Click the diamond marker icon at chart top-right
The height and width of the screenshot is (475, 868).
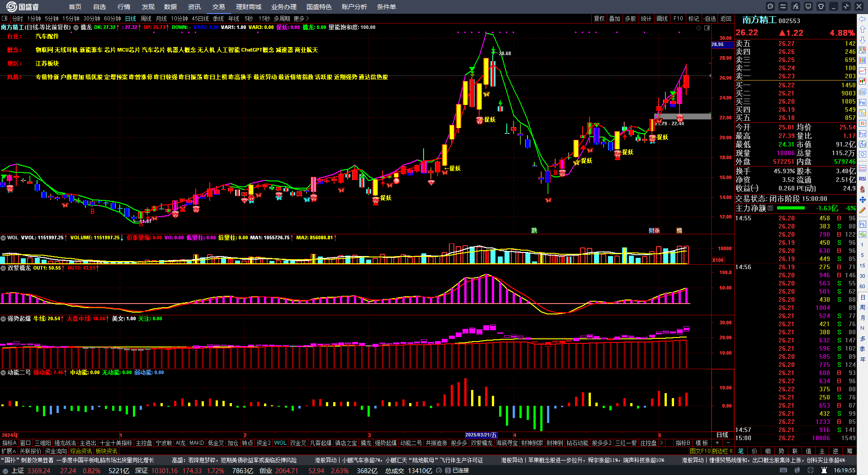pyautogui.click(x=699, y=28)
